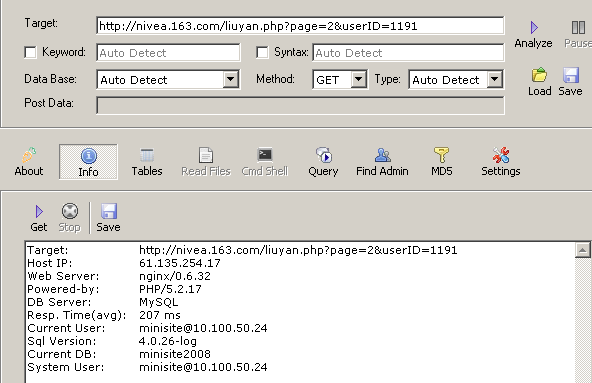Image resolution: width=592 pixels, height=383 pixels.
Task: Expand the Method GET dropdown
Action: click(x=358, y=79)
